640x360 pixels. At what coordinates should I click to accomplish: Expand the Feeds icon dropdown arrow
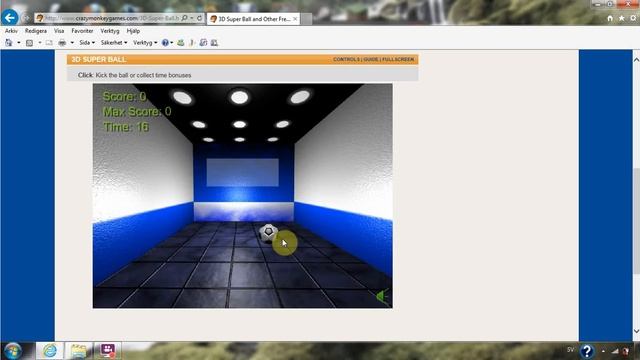40,42
